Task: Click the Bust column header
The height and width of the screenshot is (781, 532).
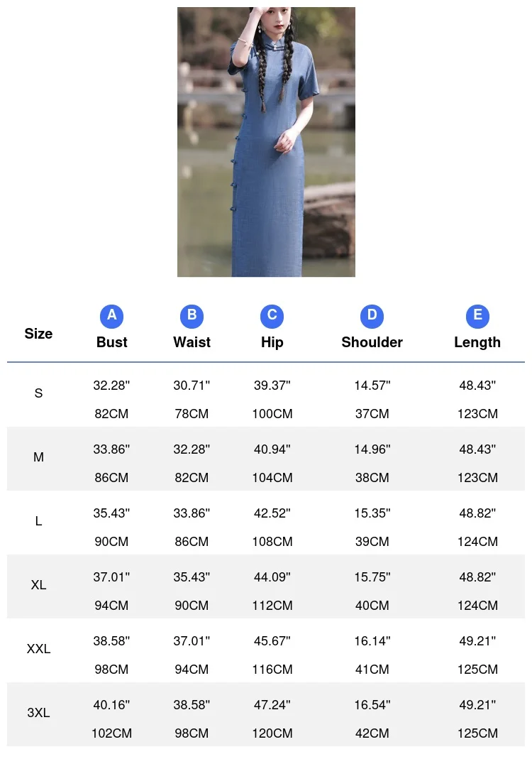Action: pos(111,342)
